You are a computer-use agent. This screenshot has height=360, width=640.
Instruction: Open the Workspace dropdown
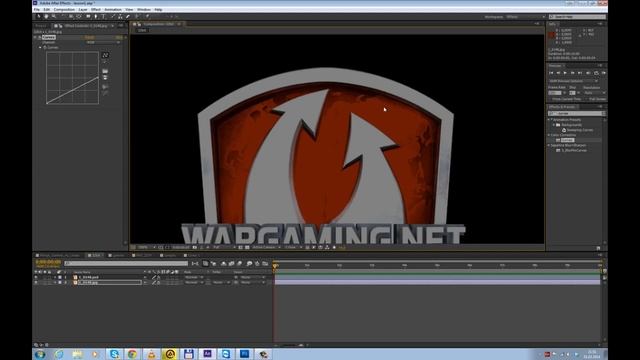tap(525, 17)
